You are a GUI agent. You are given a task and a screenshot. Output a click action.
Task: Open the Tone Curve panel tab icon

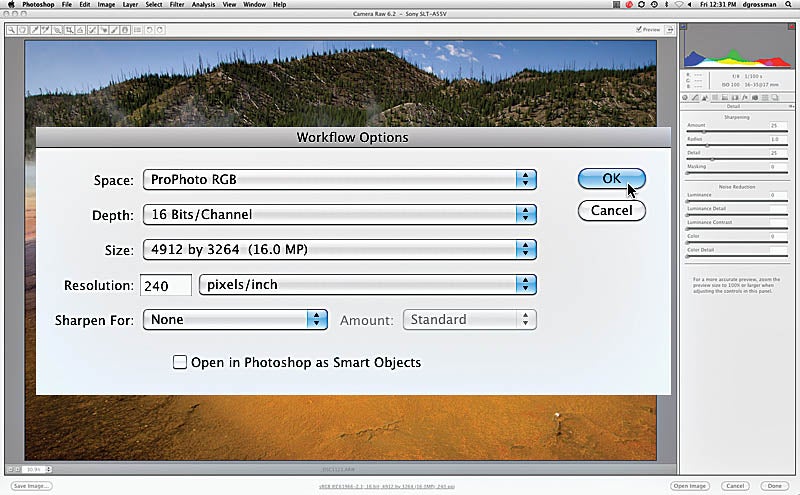(695, 97)
